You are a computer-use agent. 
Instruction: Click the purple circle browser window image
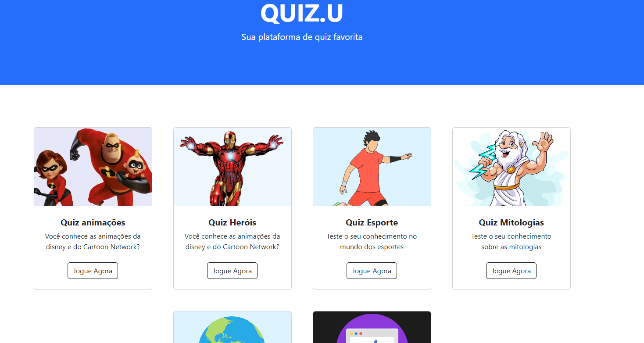(372, 327)
